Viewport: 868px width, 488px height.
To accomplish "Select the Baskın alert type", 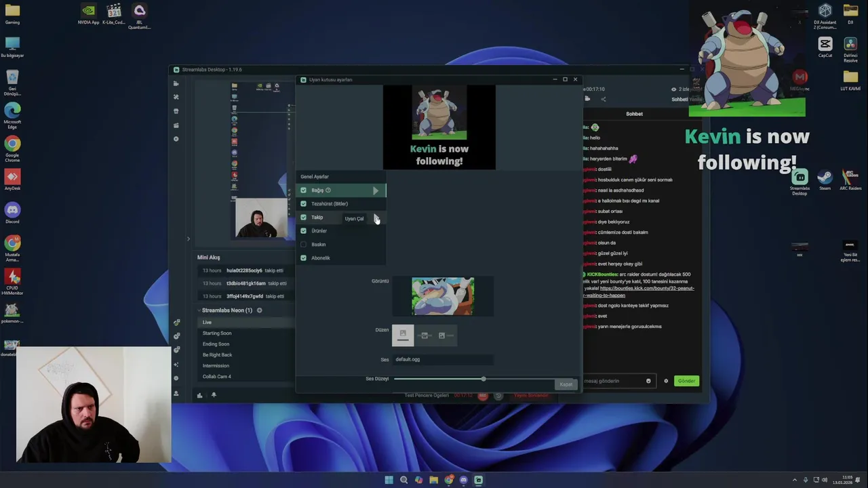I will click(x=319, y=245).
